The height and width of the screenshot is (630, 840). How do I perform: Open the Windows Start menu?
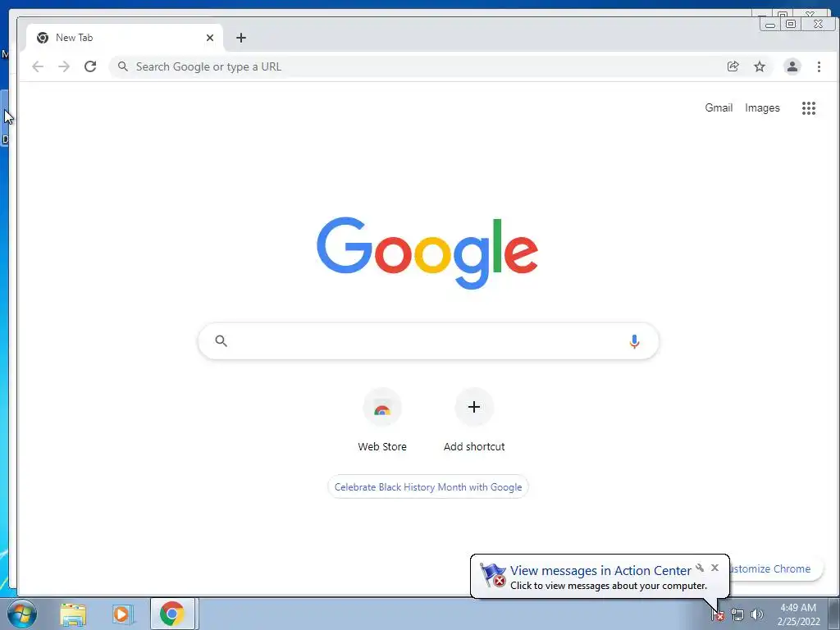point(22,614)
